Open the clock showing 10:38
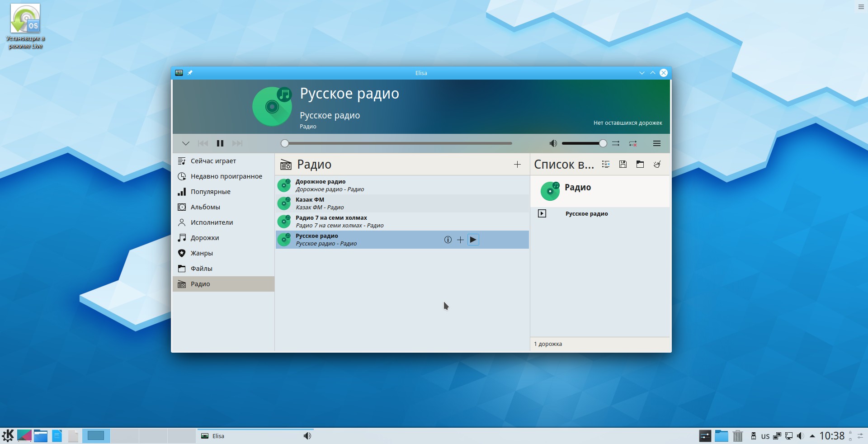The width and height of the screenshot is (868, 444). [x=832, y=436]
